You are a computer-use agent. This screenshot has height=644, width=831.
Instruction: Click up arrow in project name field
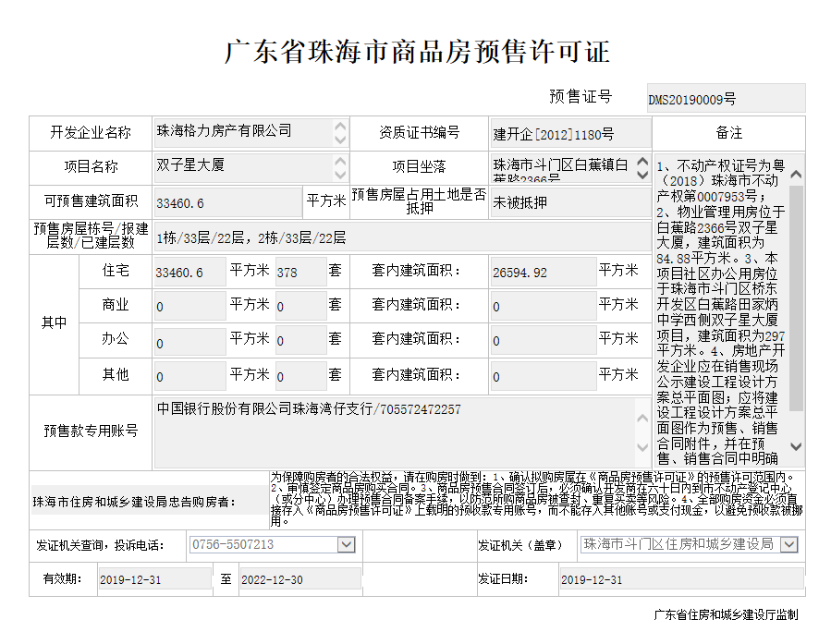coord(341,161)
